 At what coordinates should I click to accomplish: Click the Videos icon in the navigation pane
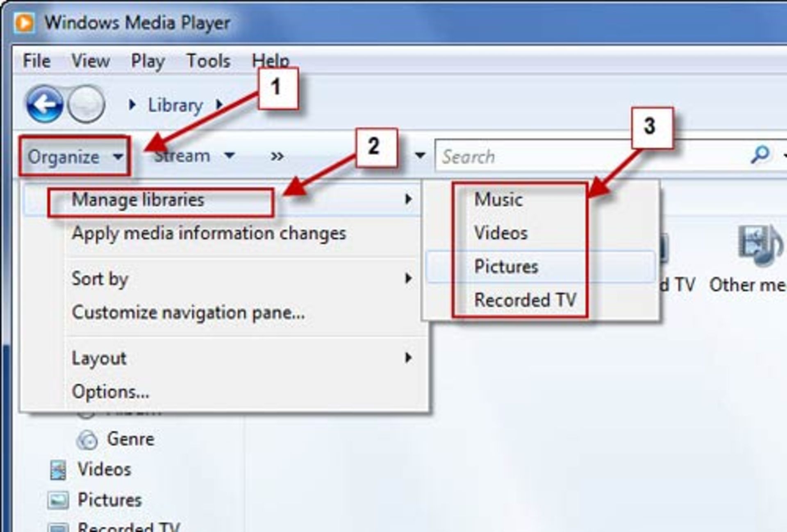(57, 469)
